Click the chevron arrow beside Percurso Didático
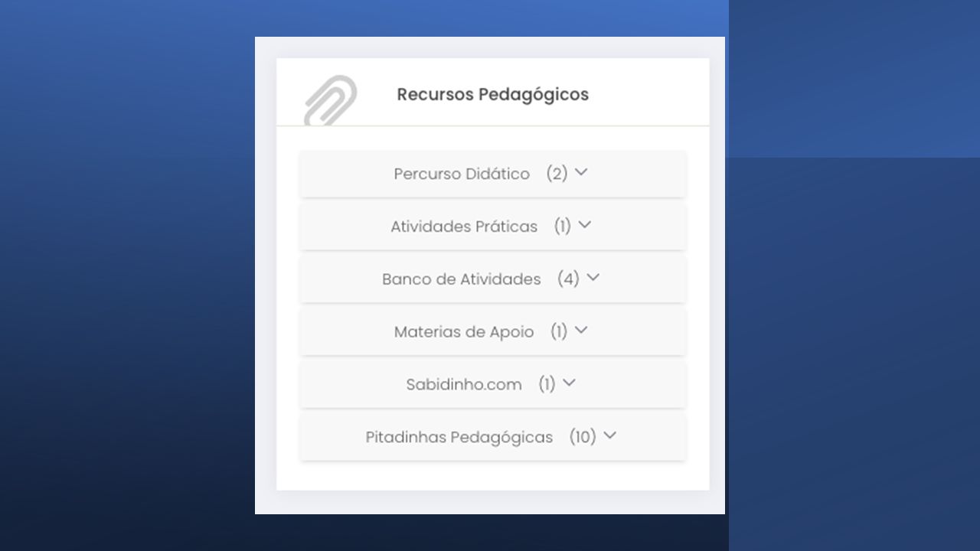The image size is (980, 551). 581,172
